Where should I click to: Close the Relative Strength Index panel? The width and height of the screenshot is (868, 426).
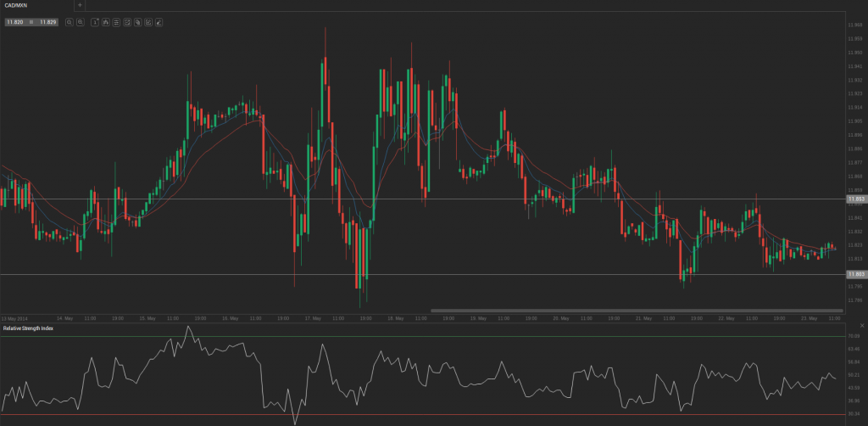point(861,326)
